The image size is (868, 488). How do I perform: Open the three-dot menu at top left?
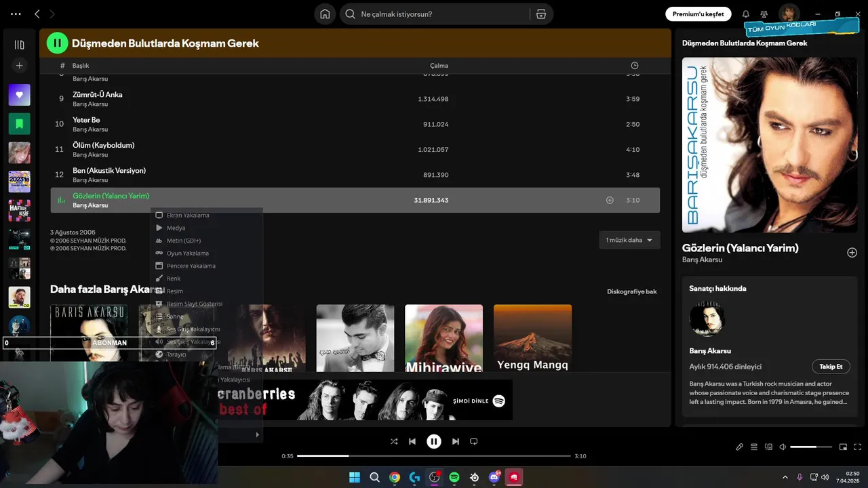coord(16,14)
